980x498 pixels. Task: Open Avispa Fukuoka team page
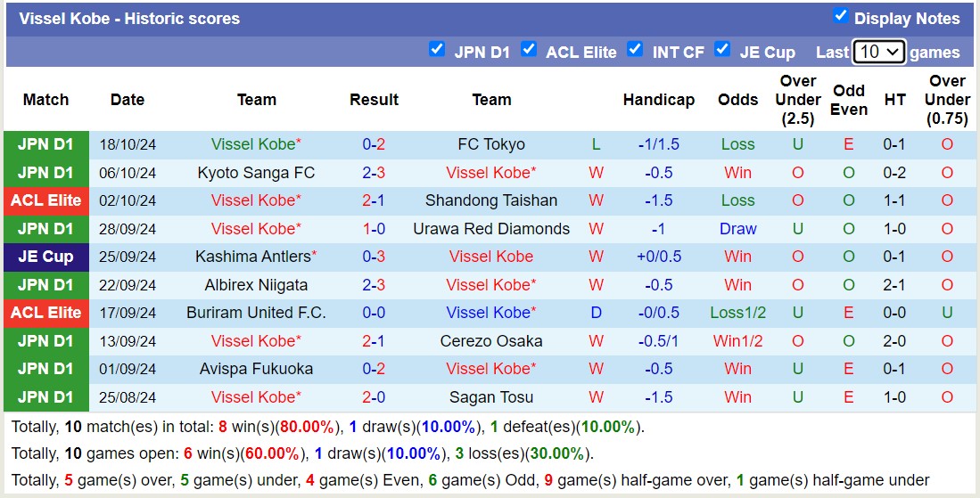pos(256,369)
